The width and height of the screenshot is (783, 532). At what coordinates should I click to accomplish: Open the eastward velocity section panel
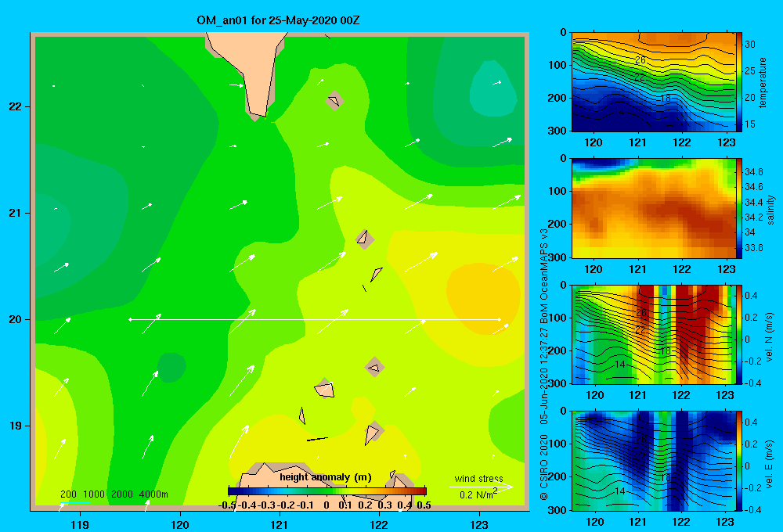(x=653, y=461)
